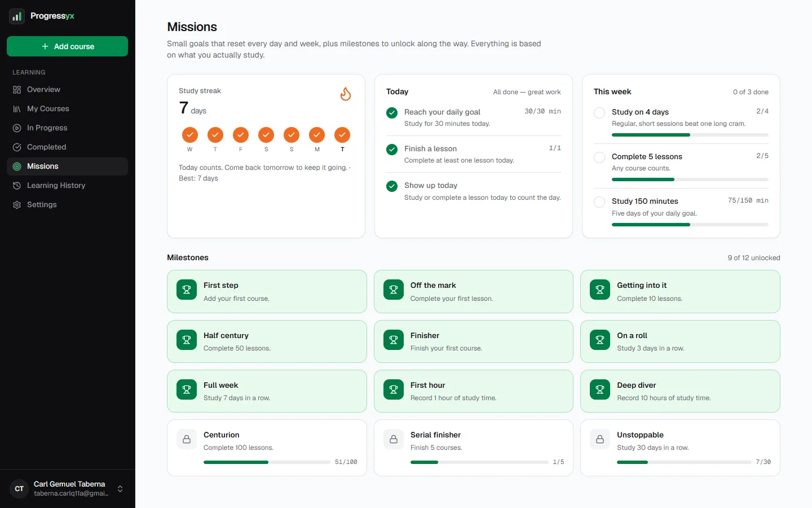Click the trophy icon on Off the mark
This screenshot has height=508, width=812.
click(x=394, y=290)
